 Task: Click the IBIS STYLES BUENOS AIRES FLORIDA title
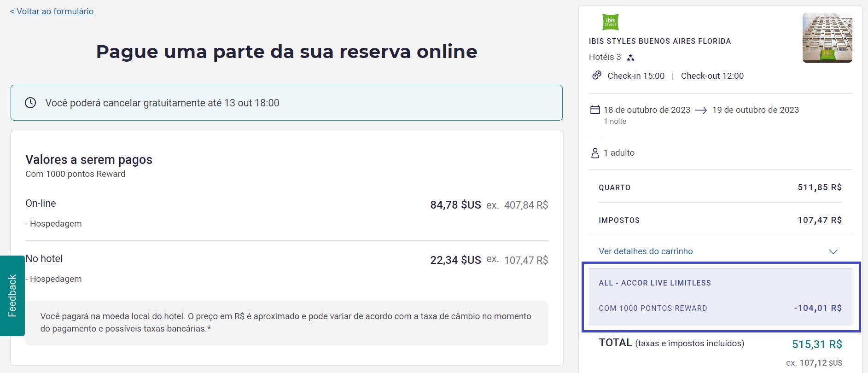(x=660, y=41)
